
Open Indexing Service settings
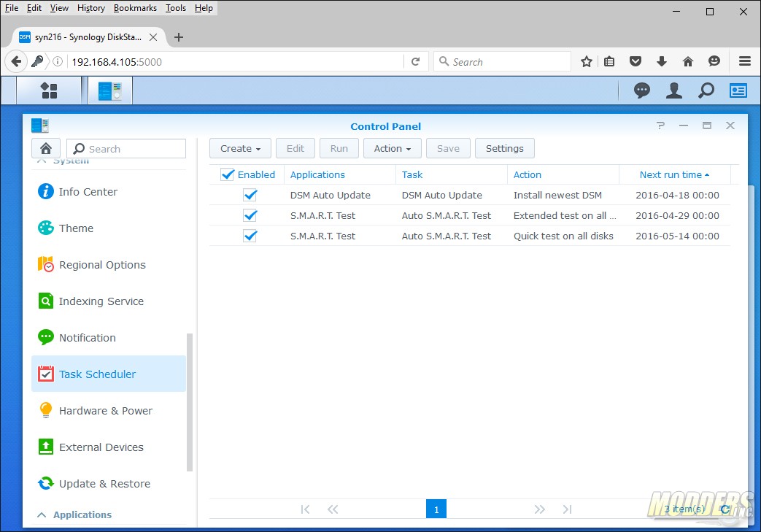109,301
